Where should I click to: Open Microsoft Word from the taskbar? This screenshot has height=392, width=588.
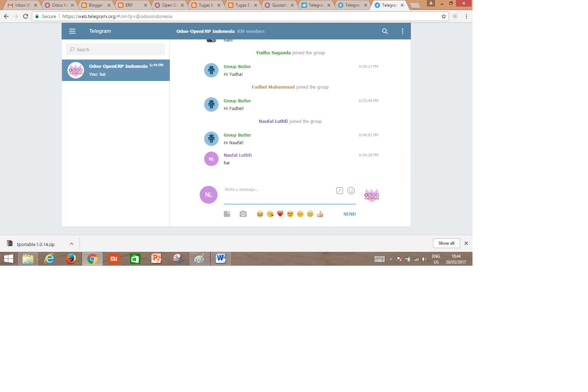tap(221, 259)
